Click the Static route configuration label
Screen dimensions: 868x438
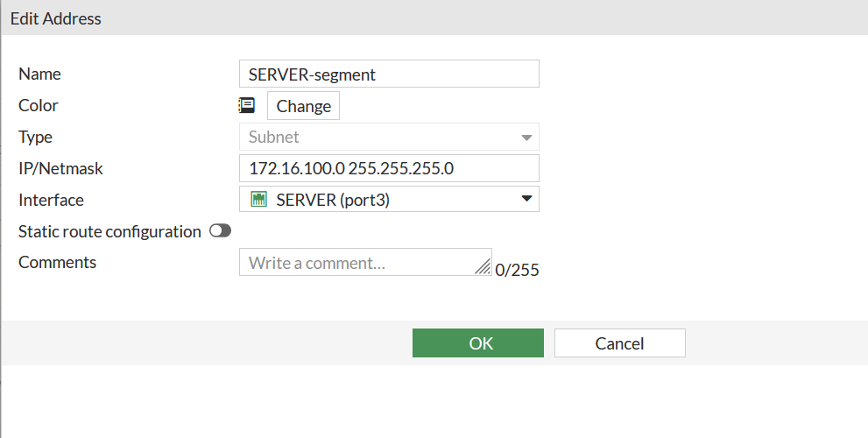(109, 231)
